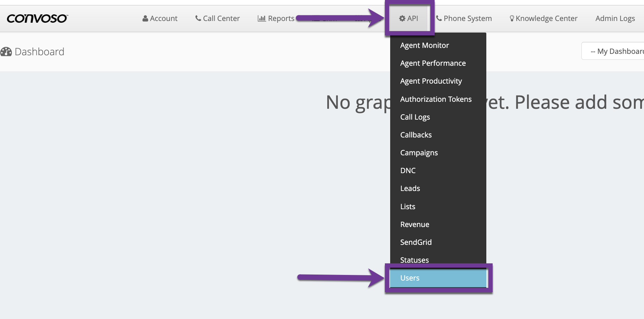Select Agent Monitor from the API menu
644x319 pixels.
tap(424, 45)
